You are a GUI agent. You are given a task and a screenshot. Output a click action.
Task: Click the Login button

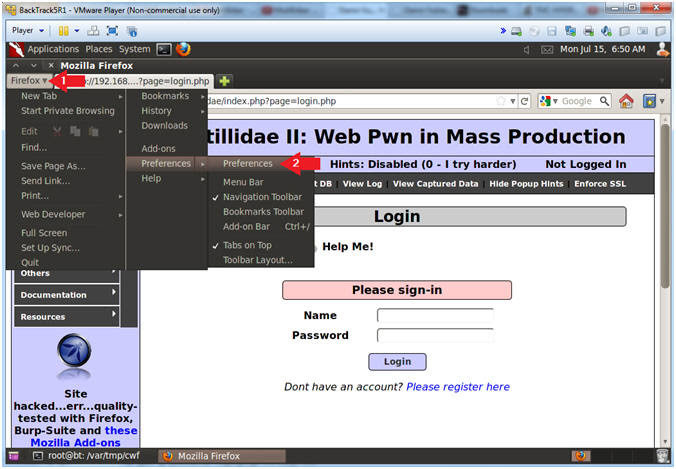(397, 362)
